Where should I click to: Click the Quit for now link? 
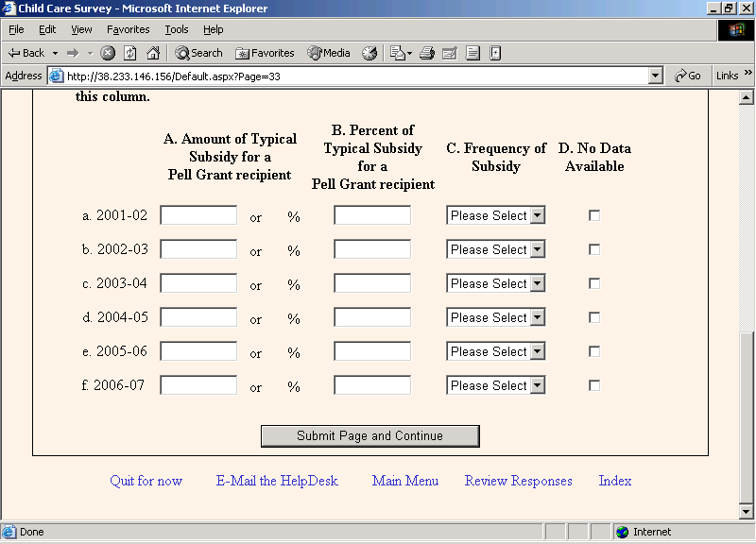pyautogui.click(x=146, y=481)
